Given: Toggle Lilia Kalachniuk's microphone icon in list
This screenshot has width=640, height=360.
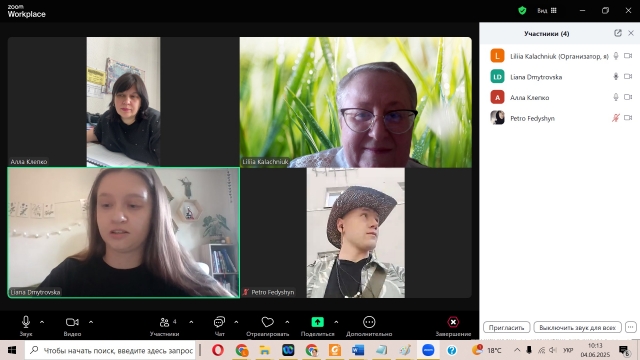Looking at the screenshot, I should click(x=616, y=56).
